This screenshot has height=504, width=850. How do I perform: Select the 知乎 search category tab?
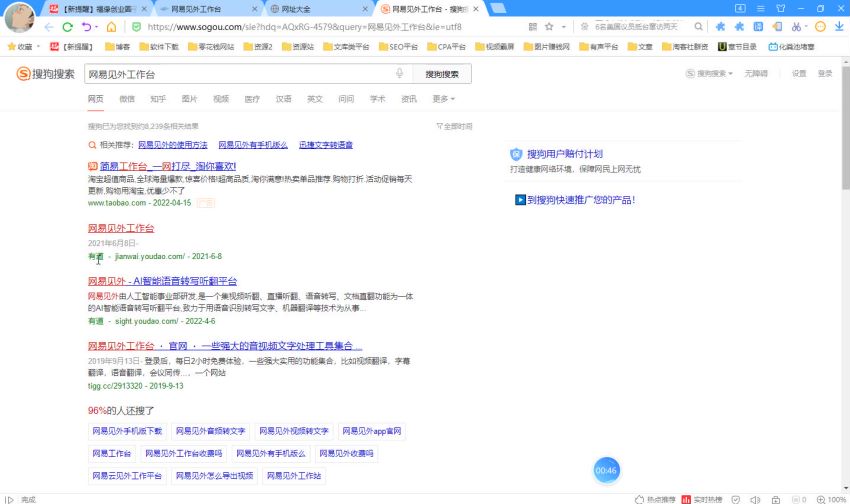tap(158, 99)
